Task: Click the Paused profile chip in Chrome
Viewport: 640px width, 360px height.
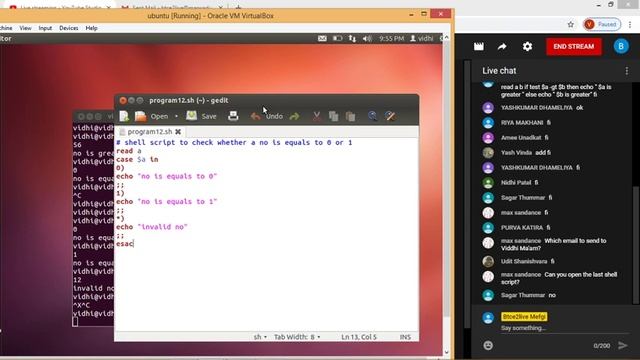Action: click(x=602, y=24)
